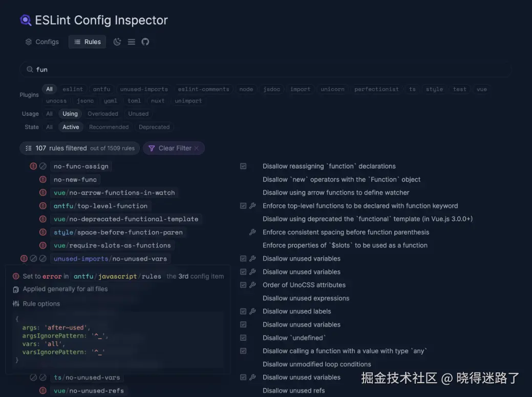Click recommended icon for 'Disallow calling a function' row

243,351
